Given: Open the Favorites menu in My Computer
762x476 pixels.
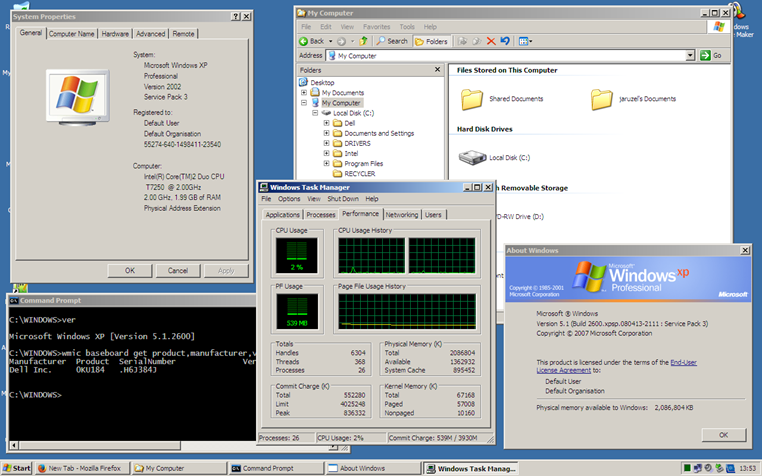Looking at the screenshot, I should (x=377, y=27).
